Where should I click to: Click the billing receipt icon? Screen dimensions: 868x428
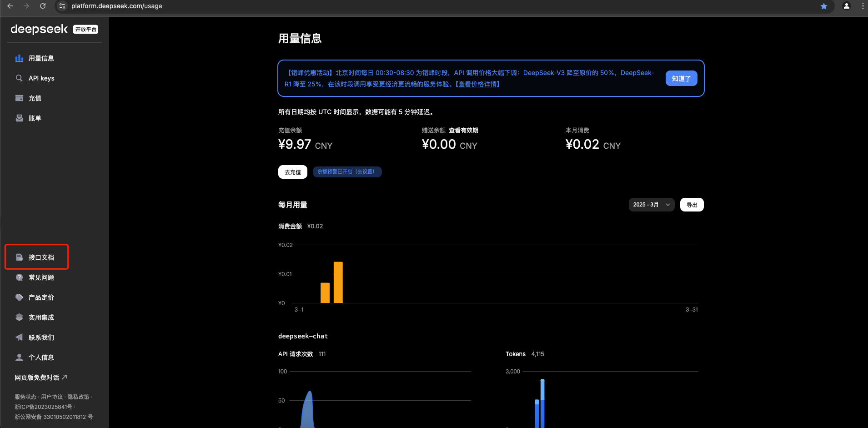point(19,118)
